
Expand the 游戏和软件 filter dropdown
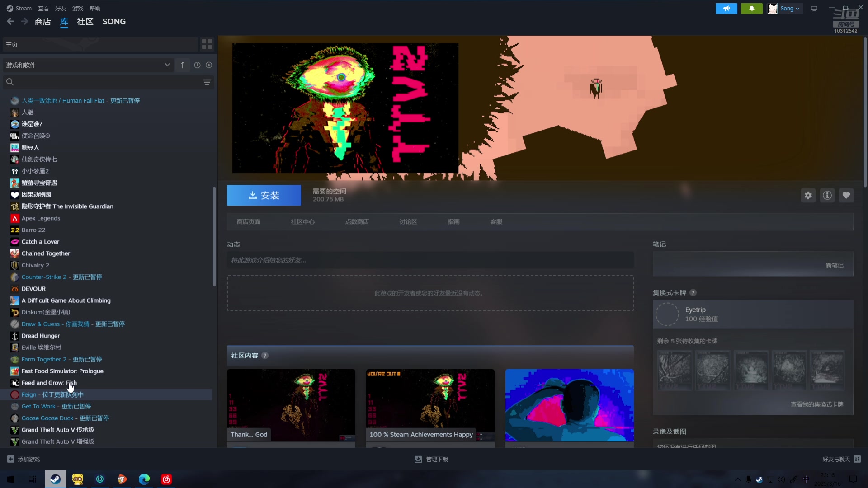pyautogui.click(x=88, y=65)
